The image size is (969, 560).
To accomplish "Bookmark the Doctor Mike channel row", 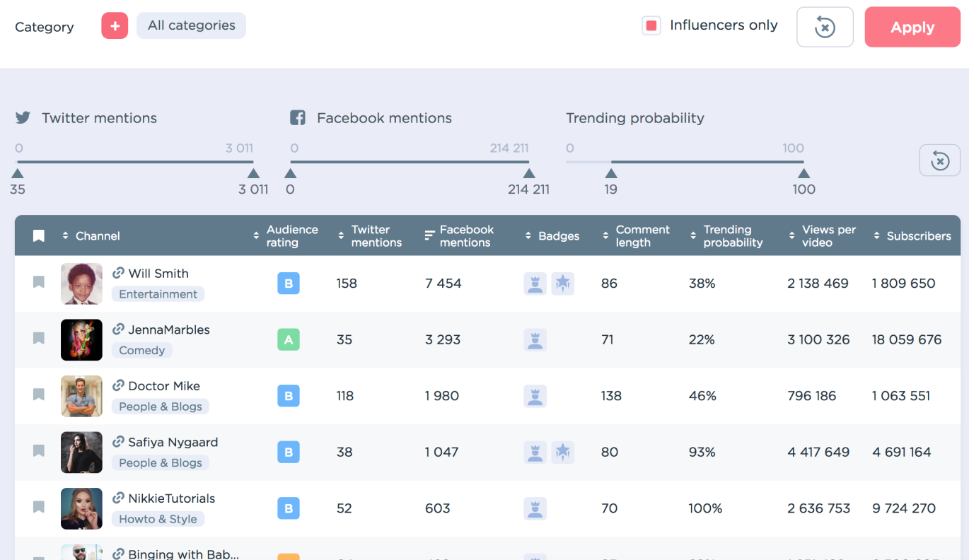I will coord(39,395).
